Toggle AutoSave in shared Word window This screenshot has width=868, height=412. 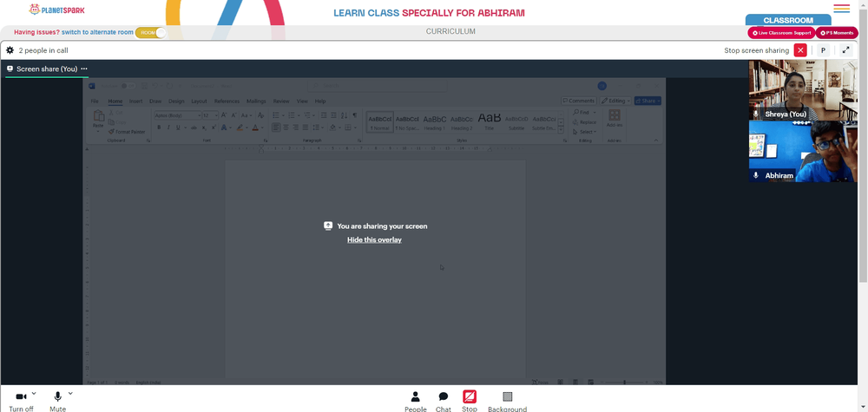pos(128,86)
